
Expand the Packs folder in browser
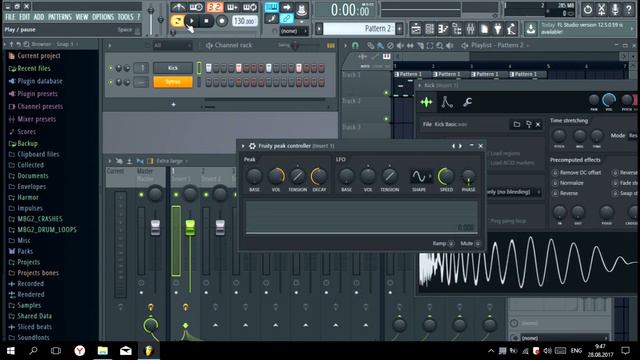tap(25, 251)
